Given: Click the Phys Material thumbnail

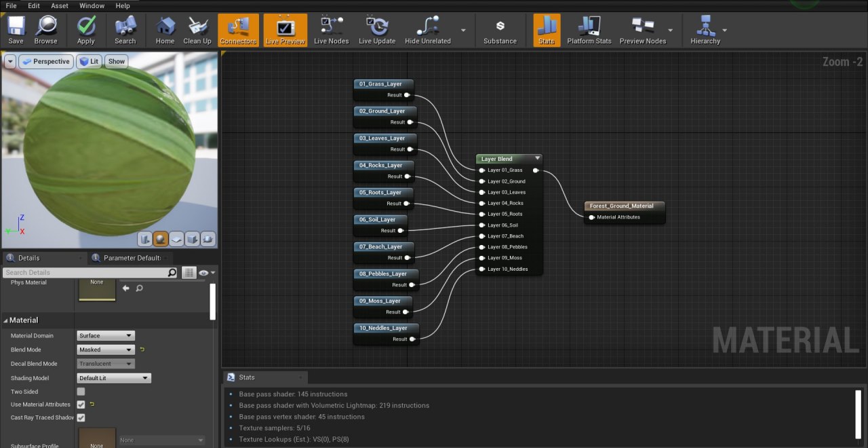Looking at the screenshot, I should point(97,289).
